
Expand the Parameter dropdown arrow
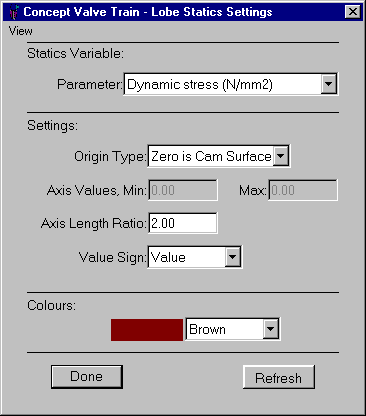[x=328, y=84]
